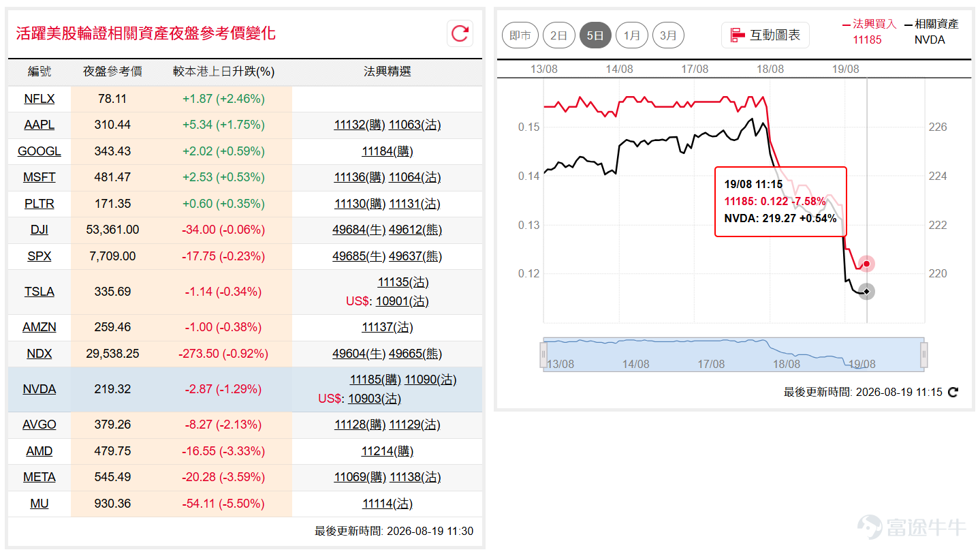Open the TSLA ticker link
This screenshot has height=552, width=980.
[x=39, y=292]
